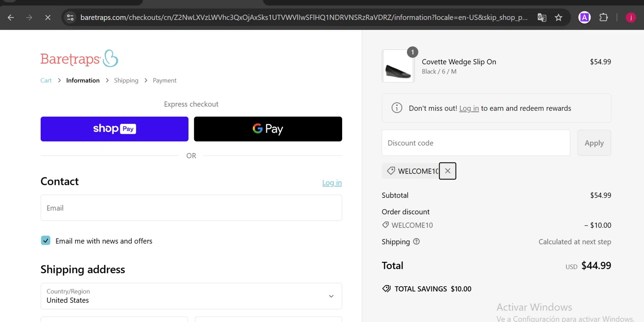The height and width of the screenshot is (322, 644).
Task: Open the Extensions puzzle icon
Action: coord(604,18)
